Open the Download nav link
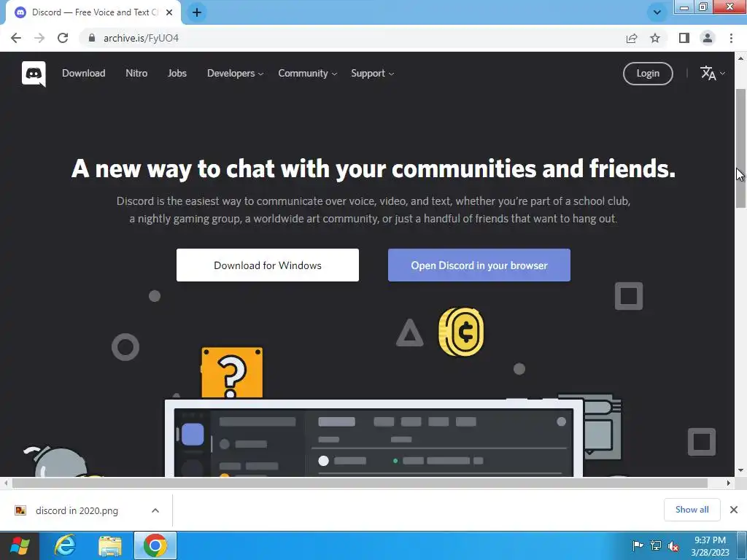The height and width of the screenshot is (560, 747). pos(83,74)
